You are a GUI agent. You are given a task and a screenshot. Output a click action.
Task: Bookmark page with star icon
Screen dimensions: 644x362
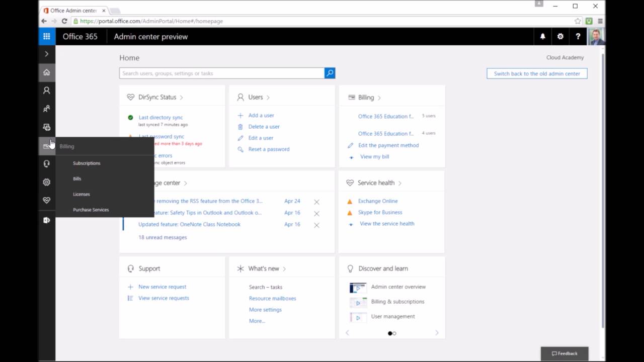(578, 21)
